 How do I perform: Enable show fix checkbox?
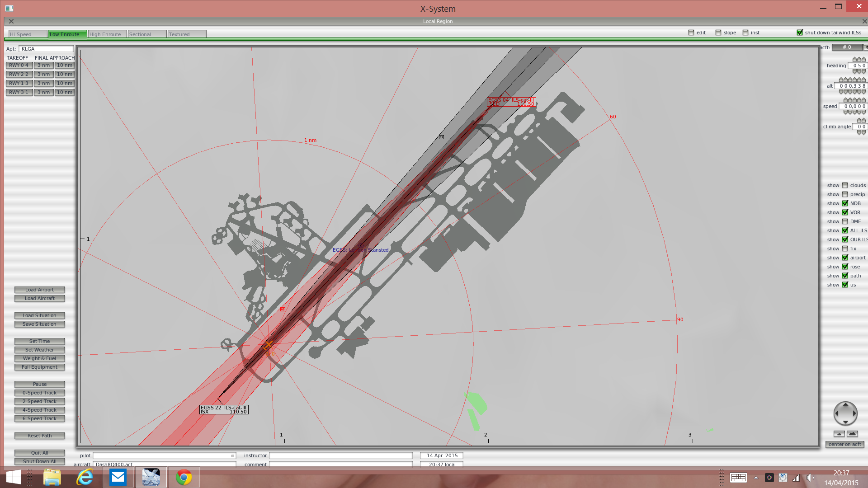[x=845, y=249]
